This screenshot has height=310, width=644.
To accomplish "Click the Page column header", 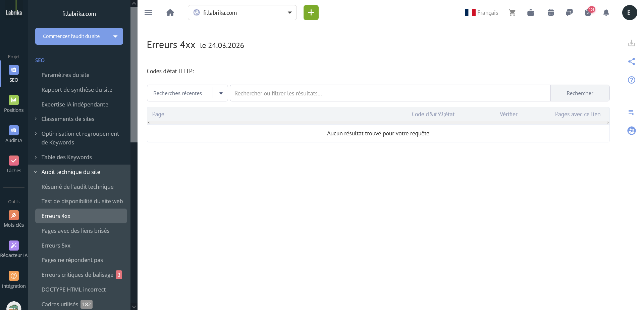I will click(x=158, y=114).
